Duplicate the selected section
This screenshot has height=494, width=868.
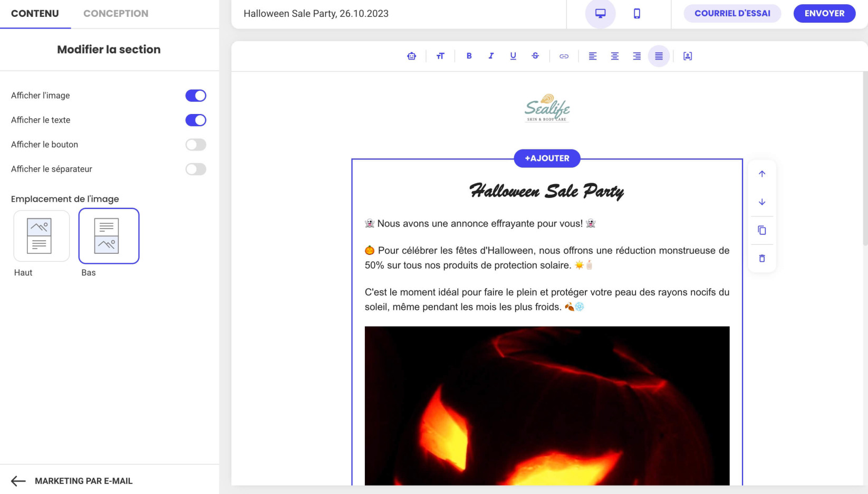coord(762,230)
